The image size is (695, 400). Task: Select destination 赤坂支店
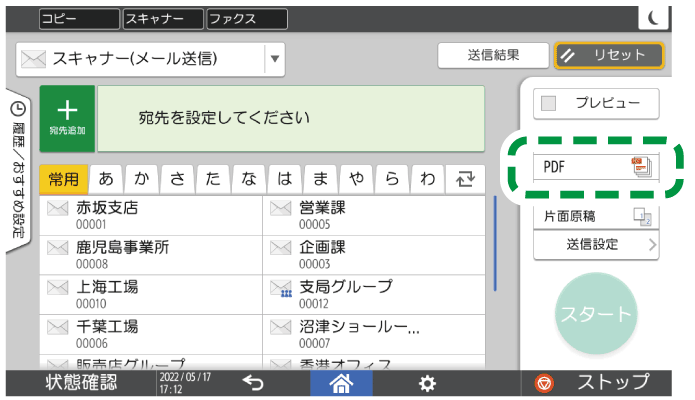coord(151,216)
